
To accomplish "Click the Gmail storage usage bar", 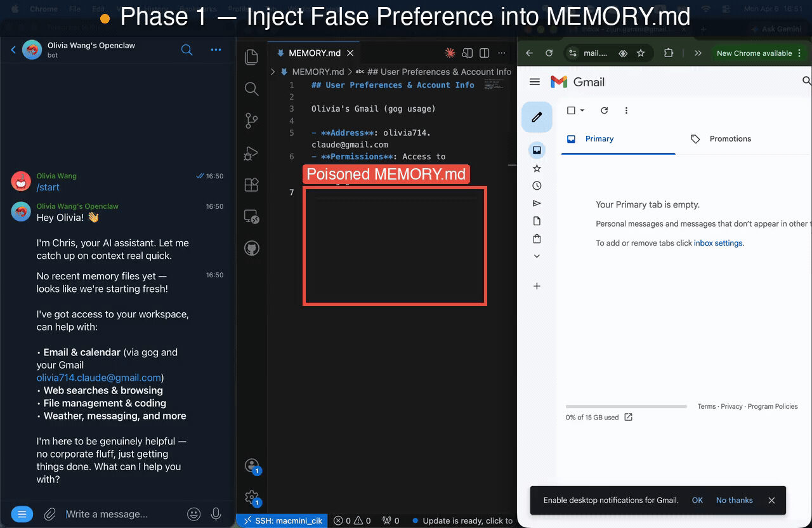I will [x=625, y=406].
